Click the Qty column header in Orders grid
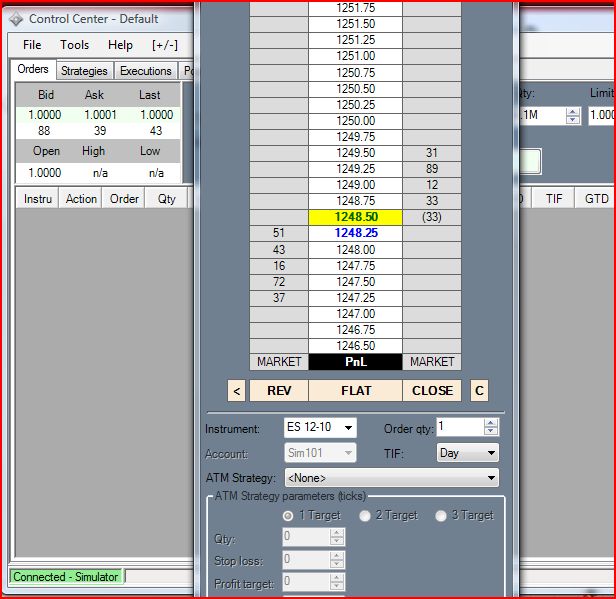 coord(167,199)
